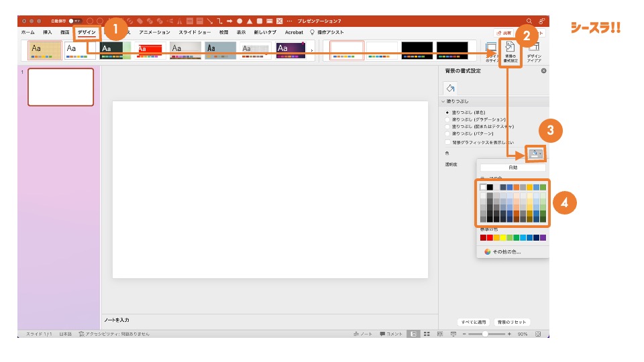644x362 pixels.
Task: Open the デザイン tab
Action: pyautogui.click(x=87, y=32)
